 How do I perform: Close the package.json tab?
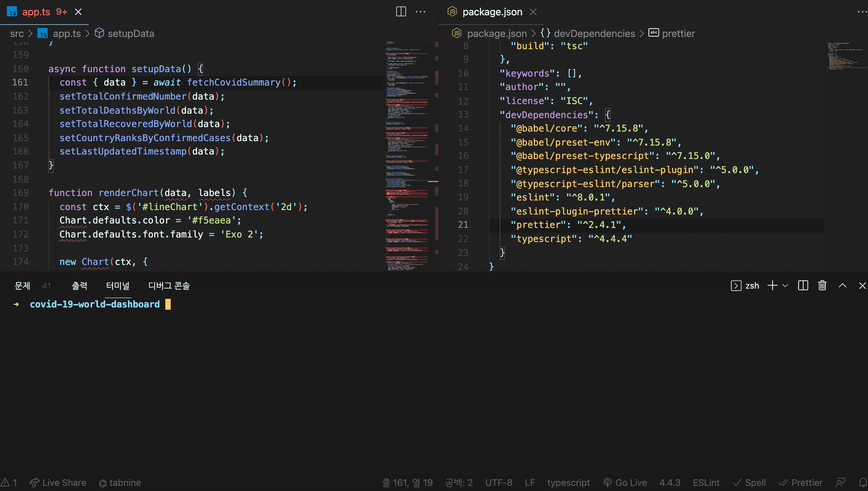(533, 12)
